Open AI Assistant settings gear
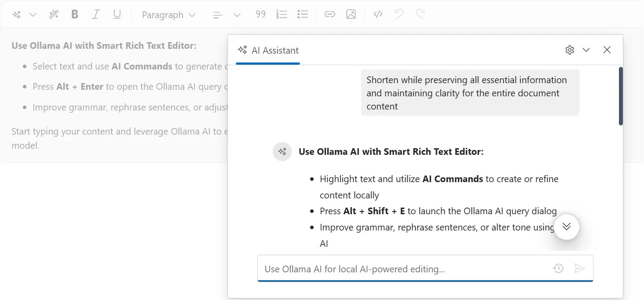 point(570,50)
